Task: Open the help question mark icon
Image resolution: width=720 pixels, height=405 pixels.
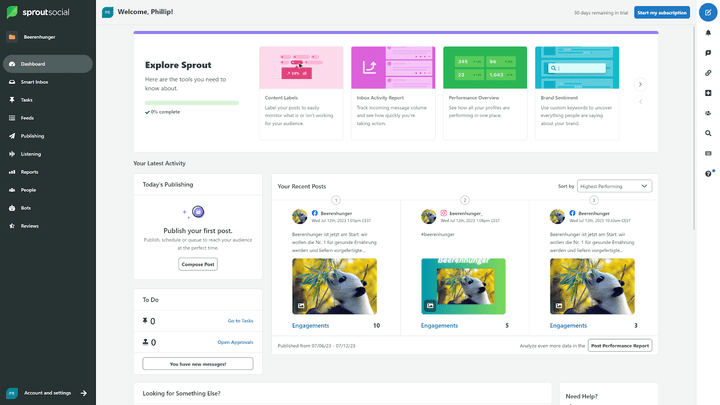Action: pos(708,173)
